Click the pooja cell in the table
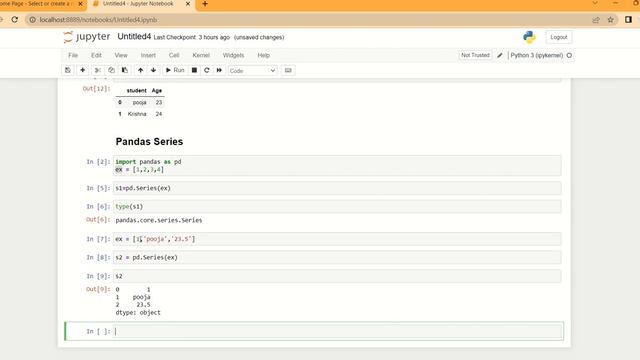 (140, 102)
